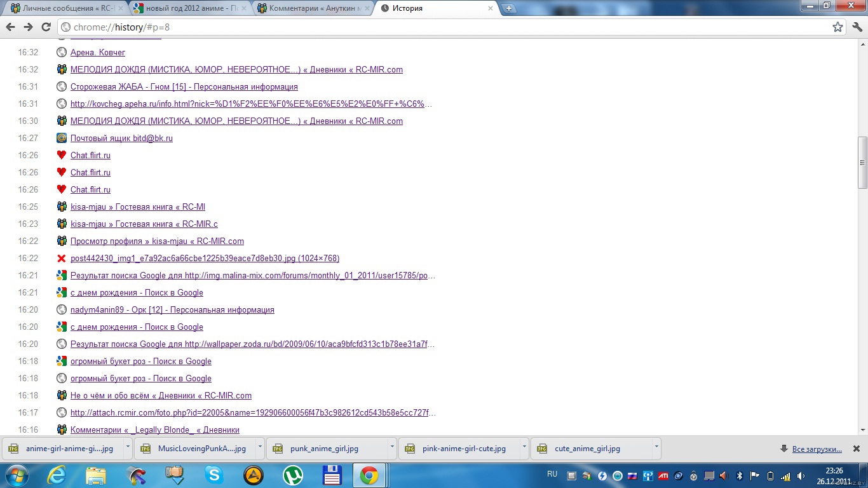
Task: Open the Windows Start menu
Action: 17,475
